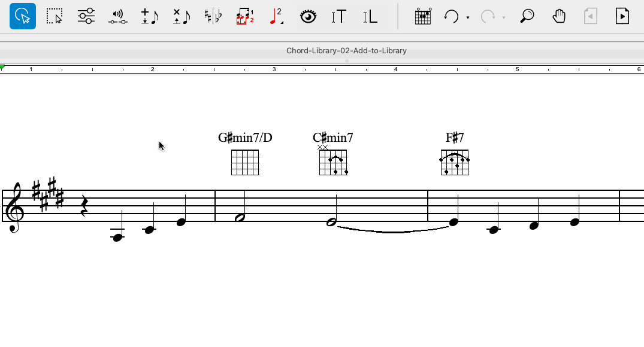644x347 pixels.
Task: Activate the magnifying glass zoom tool
Action: pyautogui.click(x=527, y=16)
